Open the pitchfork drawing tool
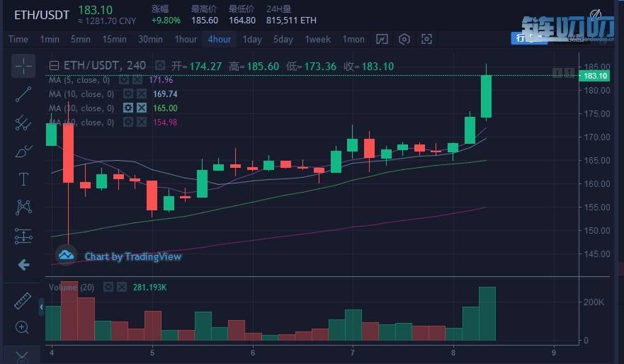624x364 pixels. point(23,123)
